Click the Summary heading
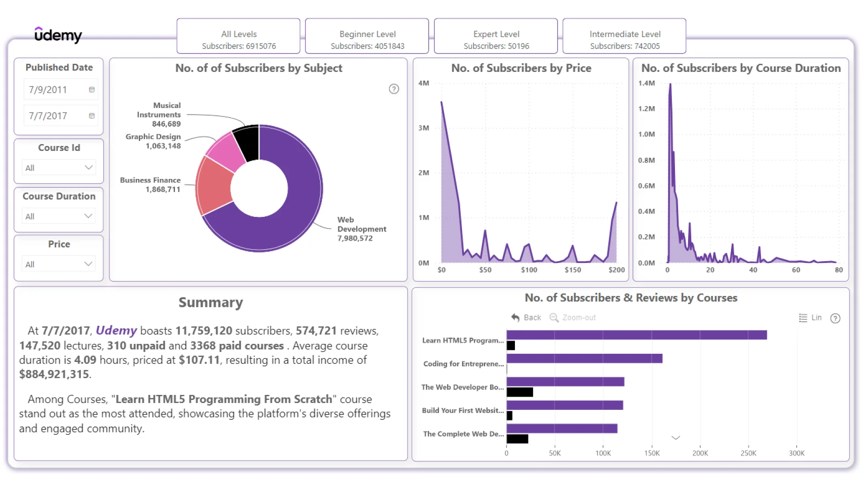This screenshot has height=488, width=868. (x=211, y=302)
